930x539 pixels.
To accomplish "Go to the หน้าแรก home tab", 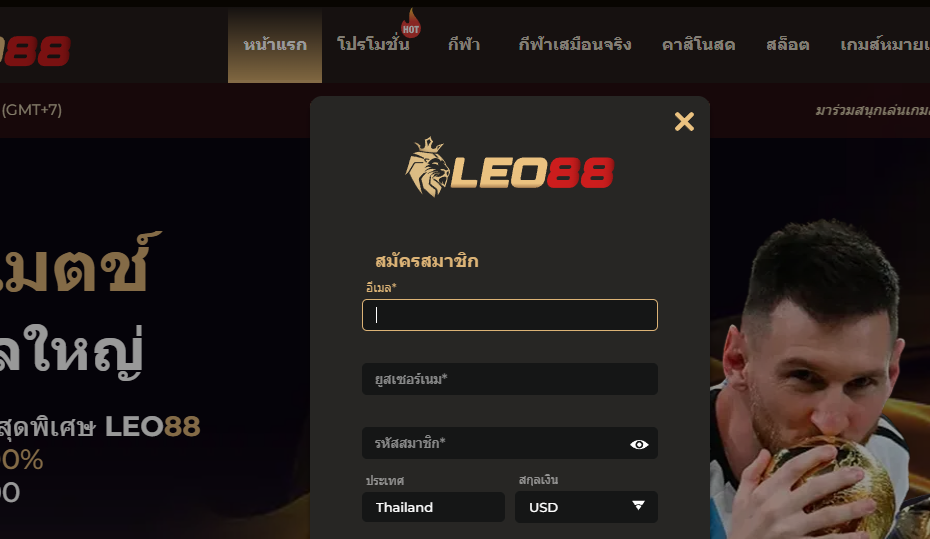I will (275, 45).
